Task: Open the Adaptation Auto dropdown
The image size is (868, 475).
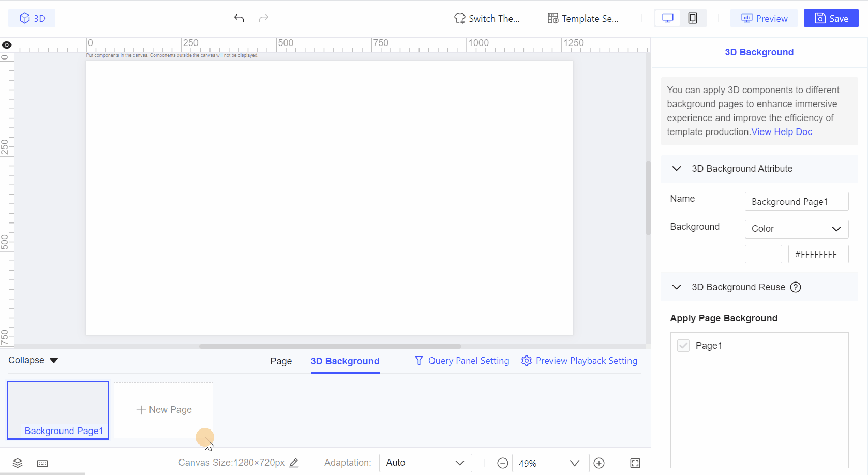Action: 425,463
